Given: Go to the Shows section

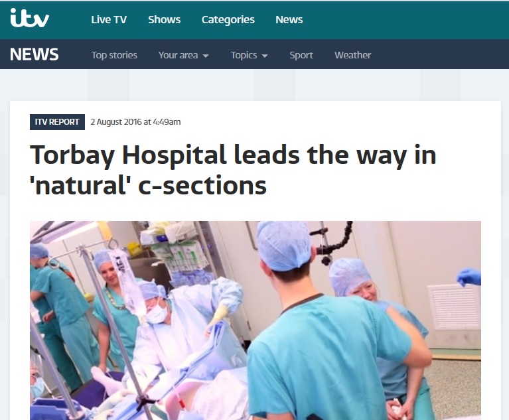Looking at the screenshot, I should point(165,19).
